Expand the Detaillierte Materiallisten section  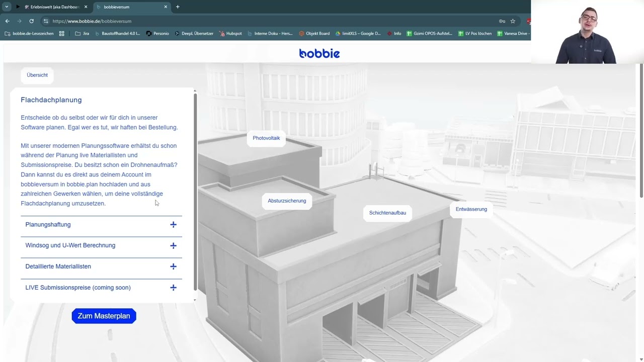pyautogui.click(x=101, y=266)
